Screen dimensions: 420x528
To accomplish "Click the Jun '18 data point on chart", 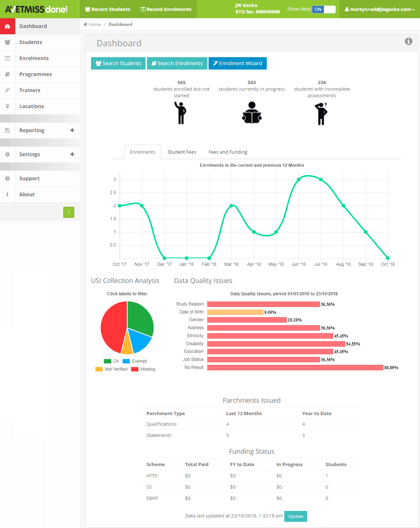I will click(299, 180).
